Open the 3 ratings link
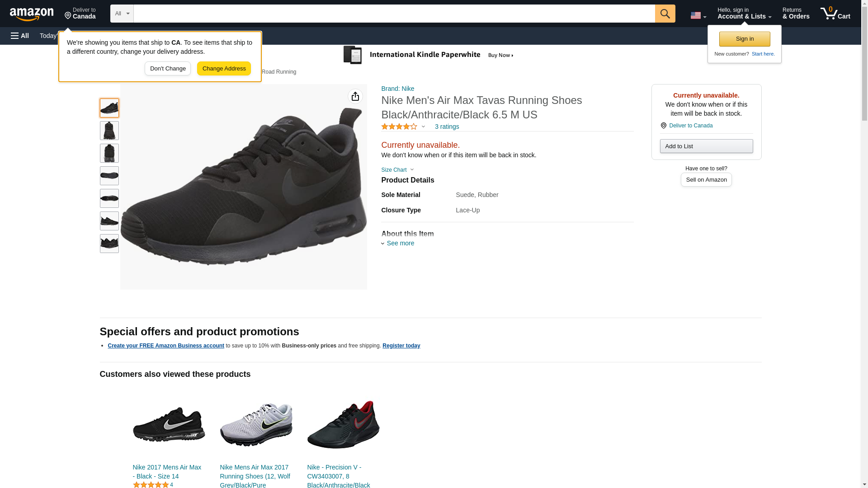The height and width of the screenshot is (488, 868). 447,127
